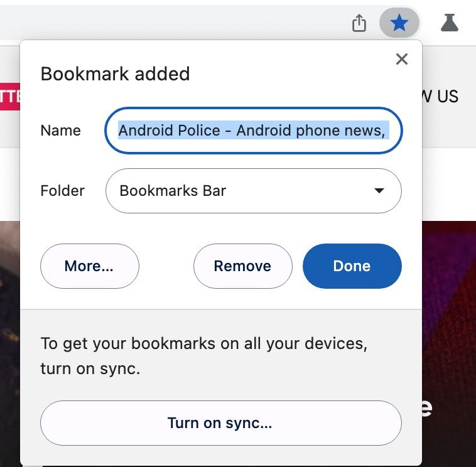Open Chrome Labs flask icon
The height and width of the screenshot is (467, 476).
[x=449, y=23]
